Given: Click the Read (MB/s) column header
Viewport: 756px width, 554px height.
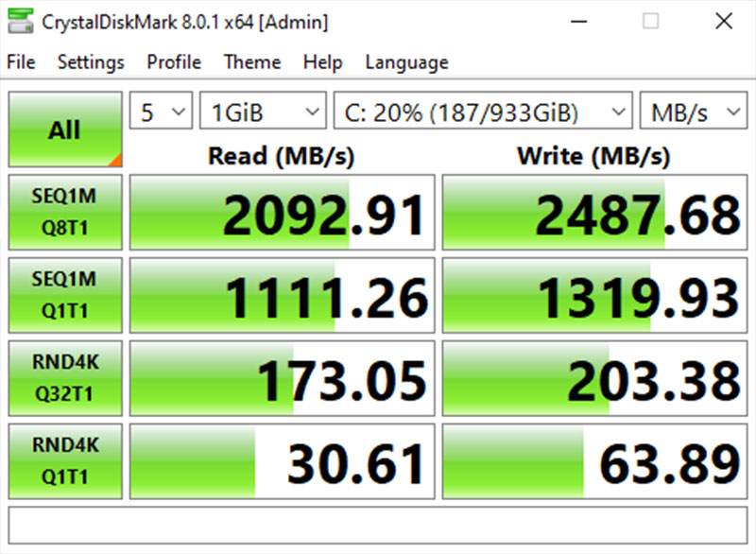Looking at the screenshot, I should (x=281, y=156).
